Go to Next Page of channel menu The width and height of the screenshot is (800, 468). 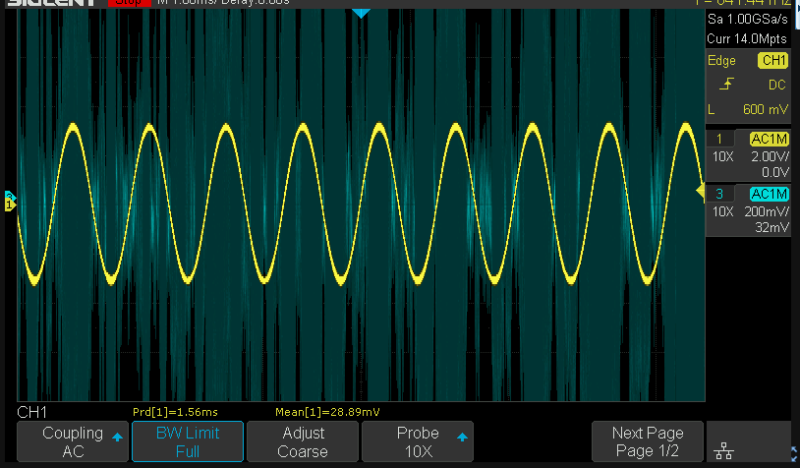tap(647, 442)
